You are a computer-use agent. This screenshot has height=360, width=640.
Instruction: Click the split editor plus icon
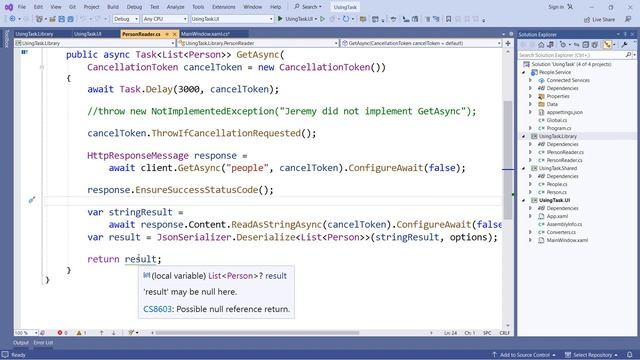click(x=508, y=43)
